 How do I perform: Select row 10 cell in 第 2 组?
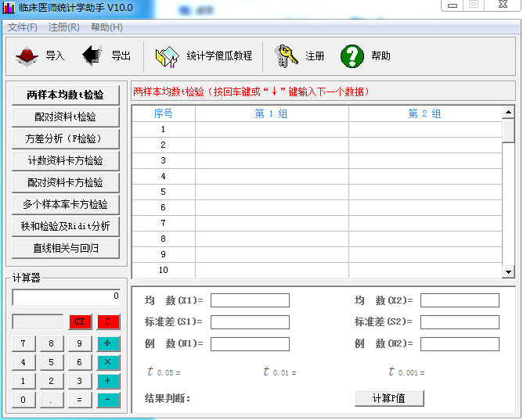click(x=425, y=270)
